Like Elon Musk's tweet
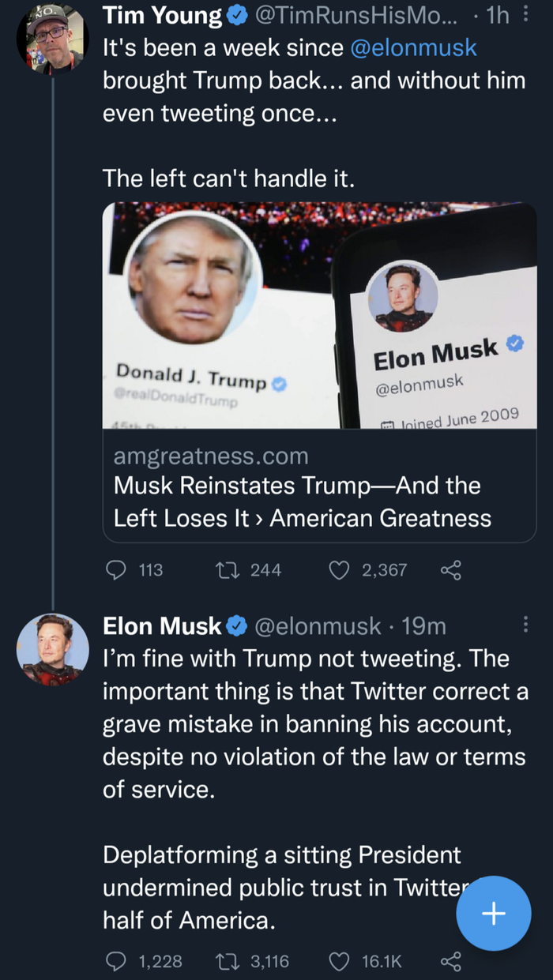Image resolution: width=553 pixels, height=980 pixels. click(339, 961)
